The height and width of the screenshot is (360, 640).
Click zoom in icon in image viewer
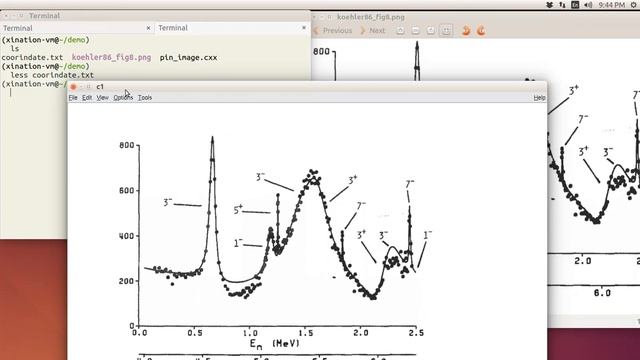click(400, 31)
